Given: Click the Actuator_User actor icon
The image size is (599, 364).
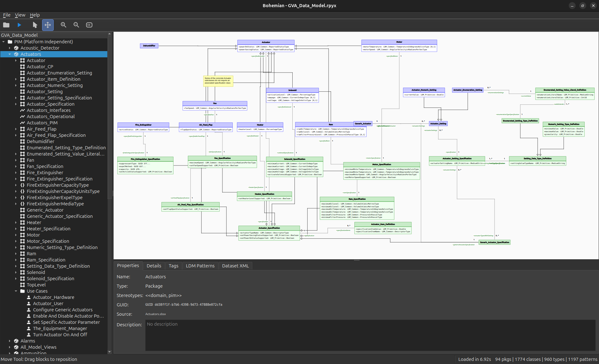Looking at the screenshot, I should (29, 304).
